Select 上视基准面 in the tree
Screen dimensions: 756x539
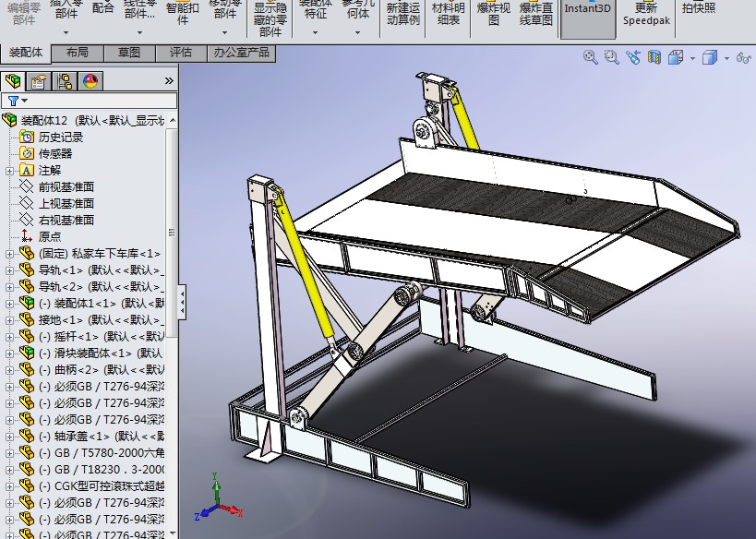coord(66,203)
